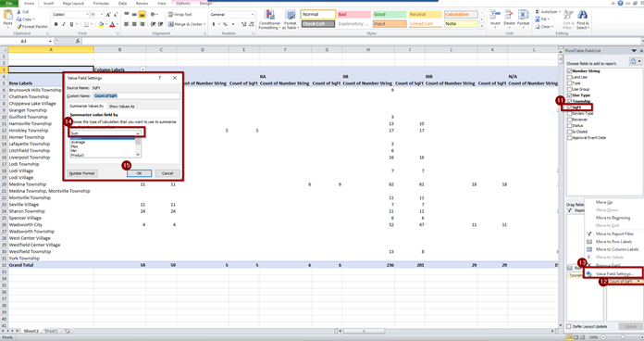
Task: Expand the AutoSum dropdown
Action: (x=559, y=12)
